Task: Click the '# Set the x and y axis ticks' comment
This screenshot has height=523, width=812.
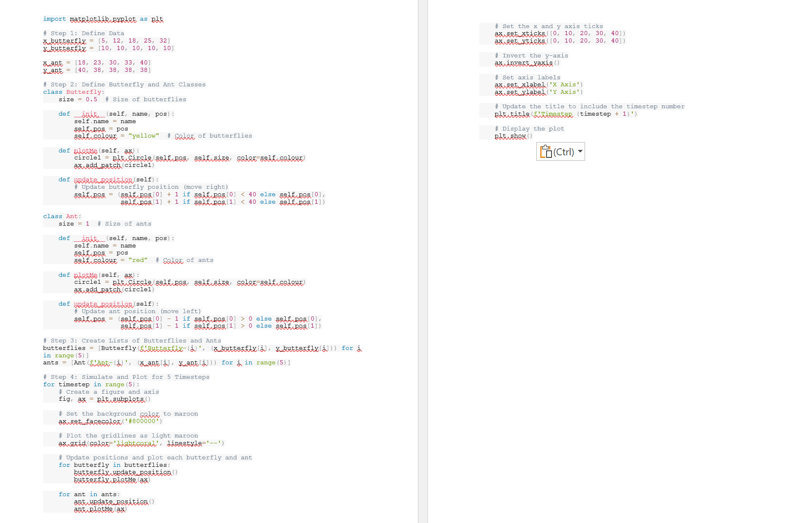Action: click(549, 26)
